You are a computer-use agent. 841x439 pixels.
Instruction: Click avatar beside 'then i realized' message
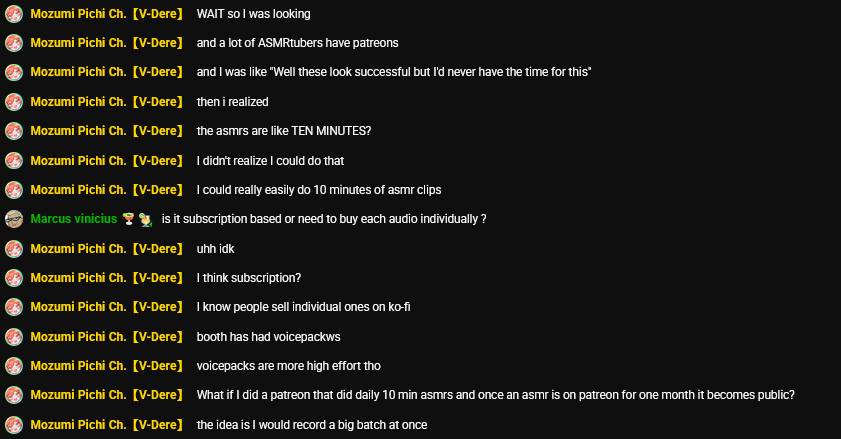[x=14, y=102]
